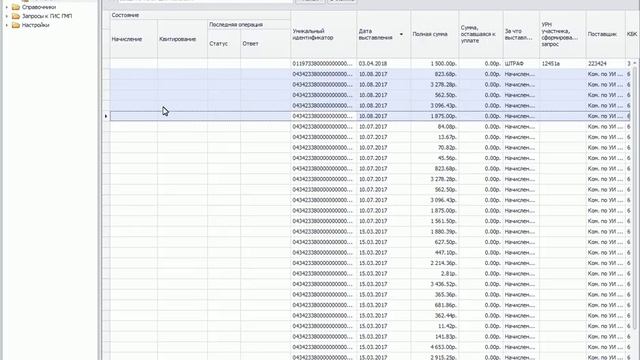Click the 447.10р. amount cell
Viewport: 640px width, 360px height.
pyautogui.click(x=435, y=253)
